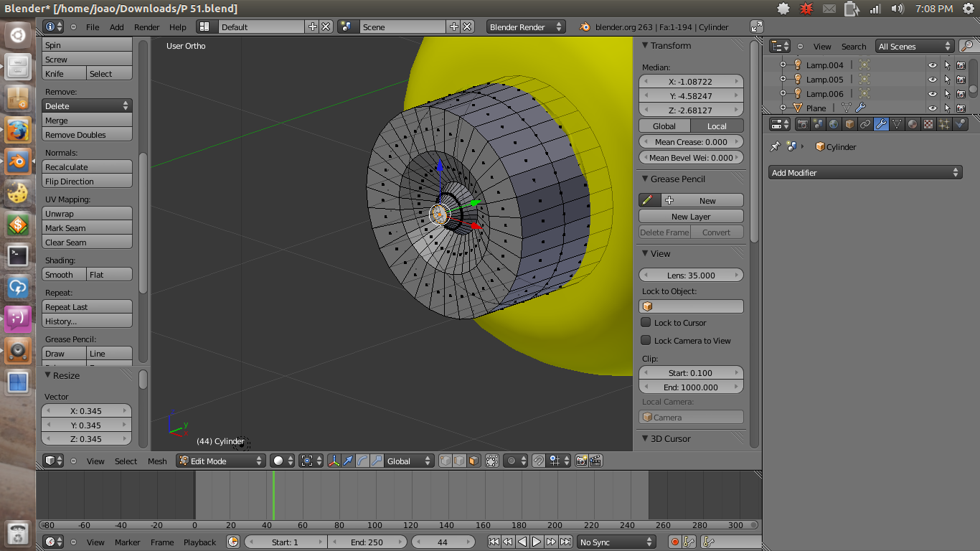Viewport: 980px width, 551px height.
Task: Toggle the 3D manipulator axes icon
Action: 334,461
